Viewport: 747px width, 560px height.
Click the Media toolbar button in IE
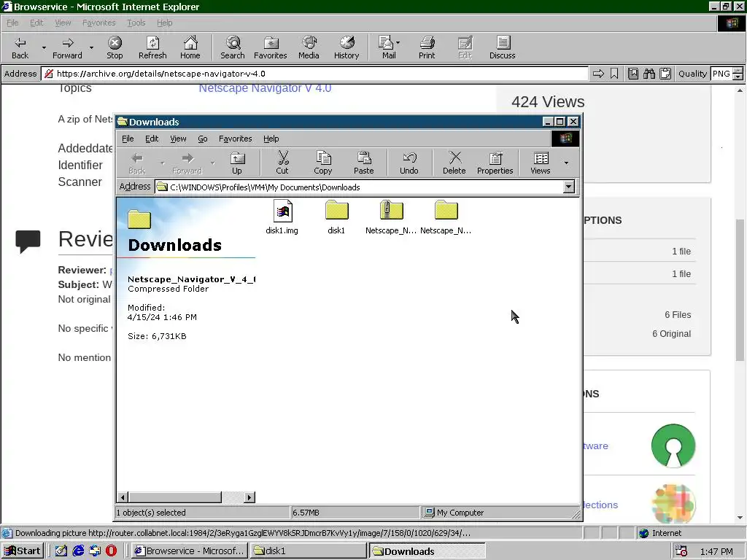309,47
